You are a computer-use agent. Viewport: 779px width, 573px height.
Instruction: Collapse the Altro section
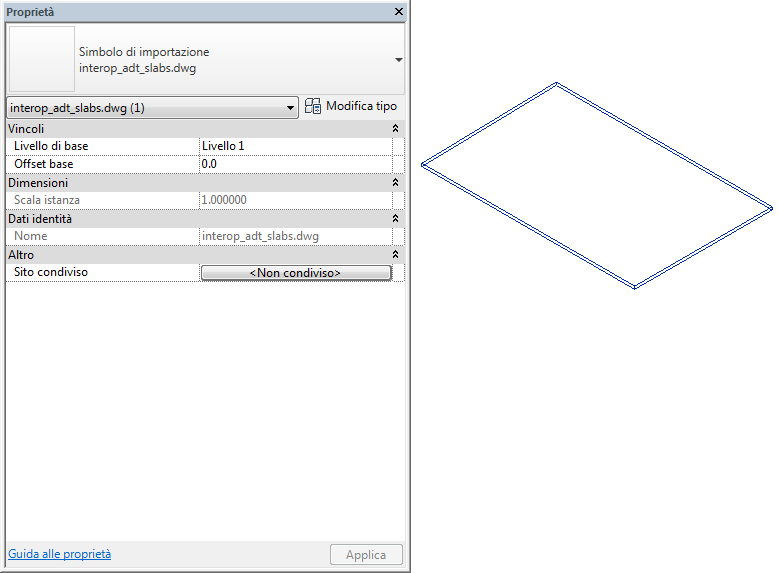(395, 254)
